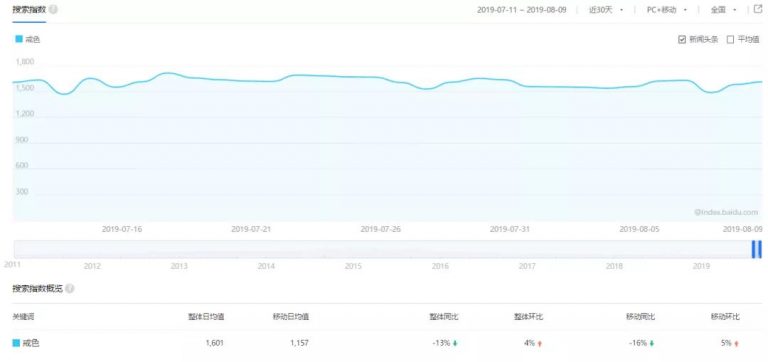Click the 移动日均值 column header
This screenshot has width=768, height=362.
point(291,317)
